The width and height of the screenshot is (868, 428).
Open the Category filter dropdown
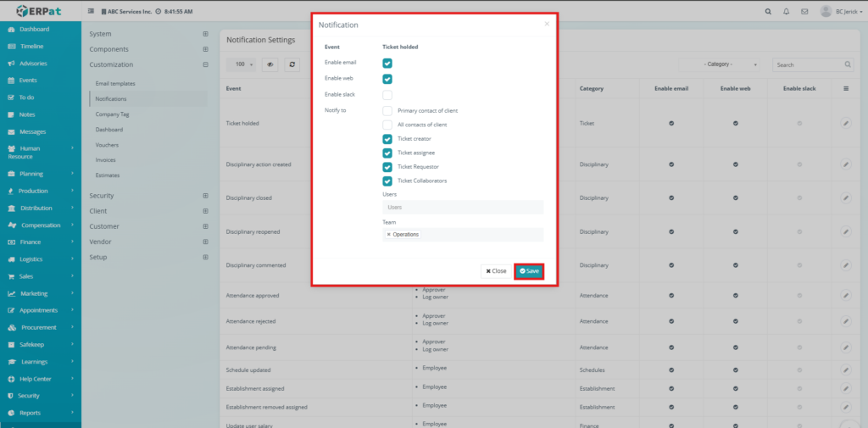720,64
